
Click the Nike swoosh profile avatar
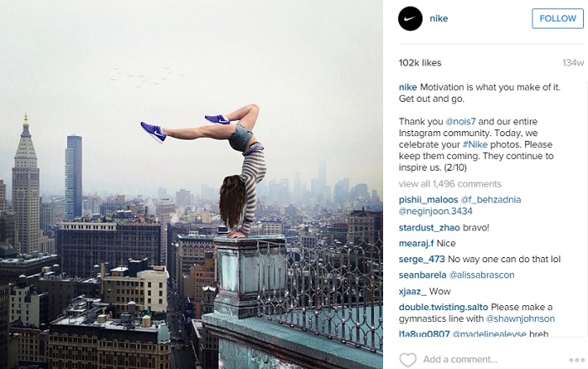pos(410,18)
